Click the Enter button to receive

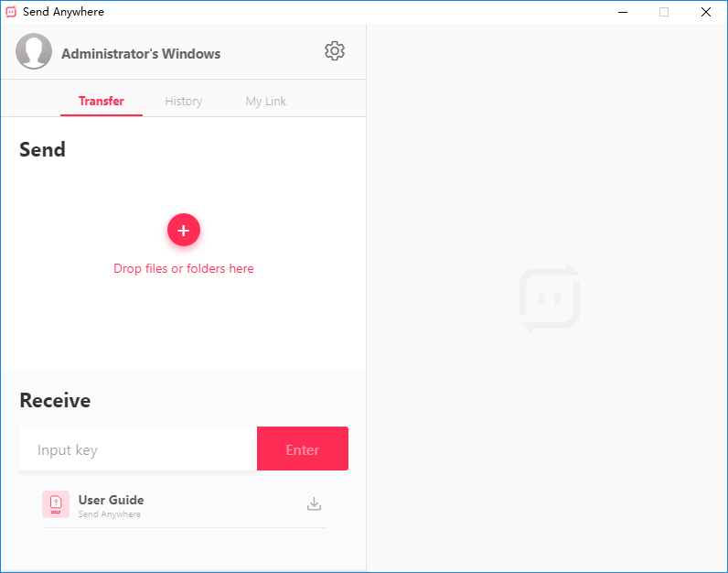(303, 449)
